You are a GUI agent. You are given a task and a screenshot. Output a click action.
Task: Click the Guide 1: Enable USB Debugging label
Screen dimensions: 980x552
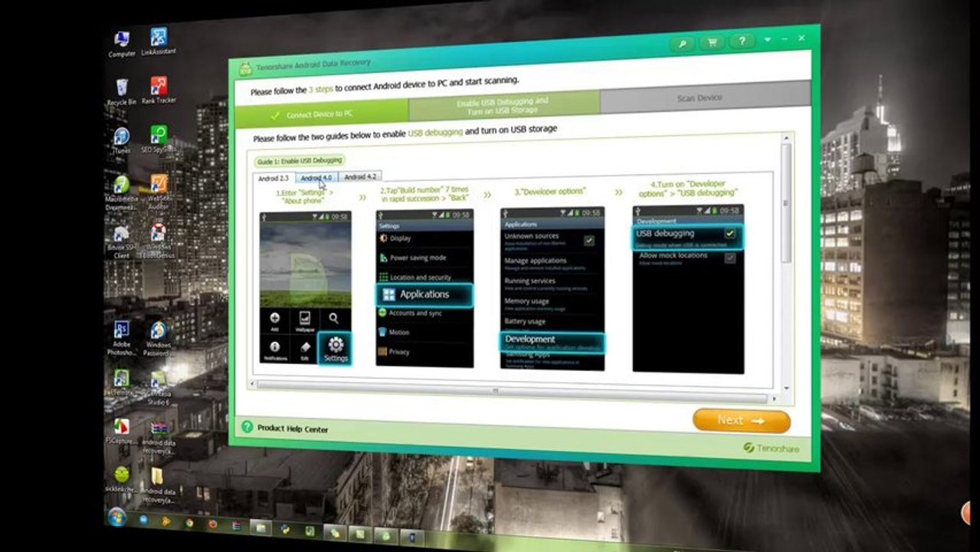pyautogui.click(x=300, y=161)
